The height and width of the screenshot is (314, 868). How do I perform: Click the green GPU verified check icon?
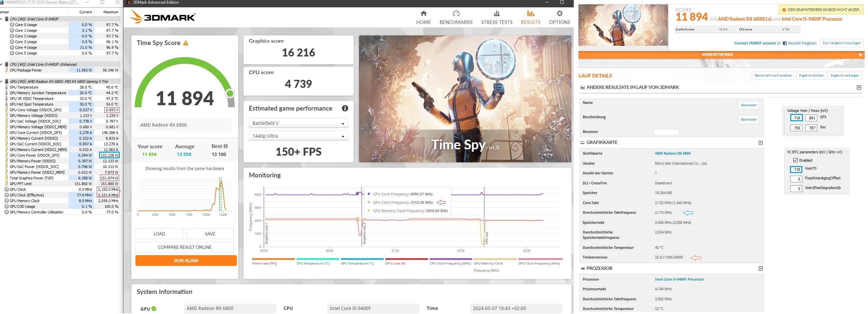pos(154,308)
